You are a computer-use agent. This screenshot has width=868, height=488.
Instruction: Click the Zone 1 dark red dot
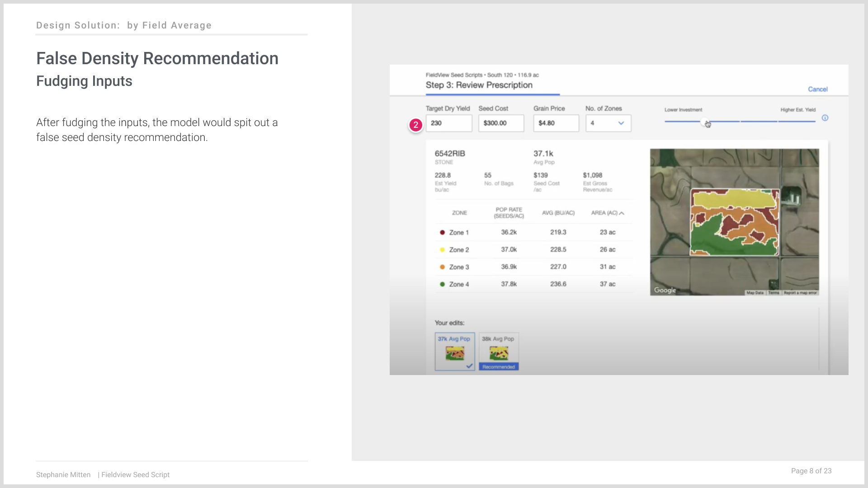[442, 232]
